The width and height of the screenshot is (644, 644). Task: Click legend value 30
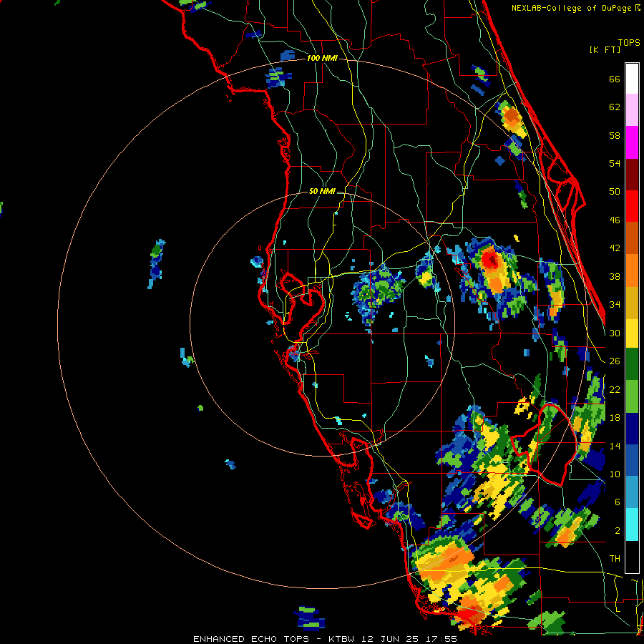615,333
